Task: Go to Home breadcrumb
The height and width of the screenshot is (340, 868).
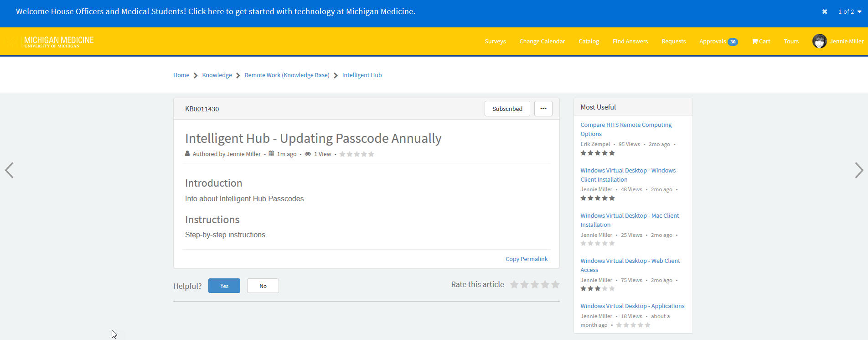Action: (x=181, y=75)
